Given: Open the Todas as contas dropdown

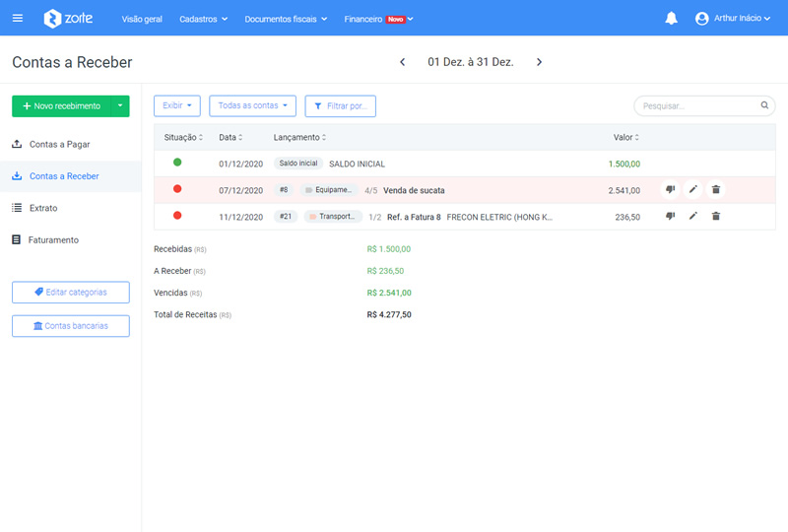Looking at the screenshot, I should pyautogui.click(x=252, y=105).
